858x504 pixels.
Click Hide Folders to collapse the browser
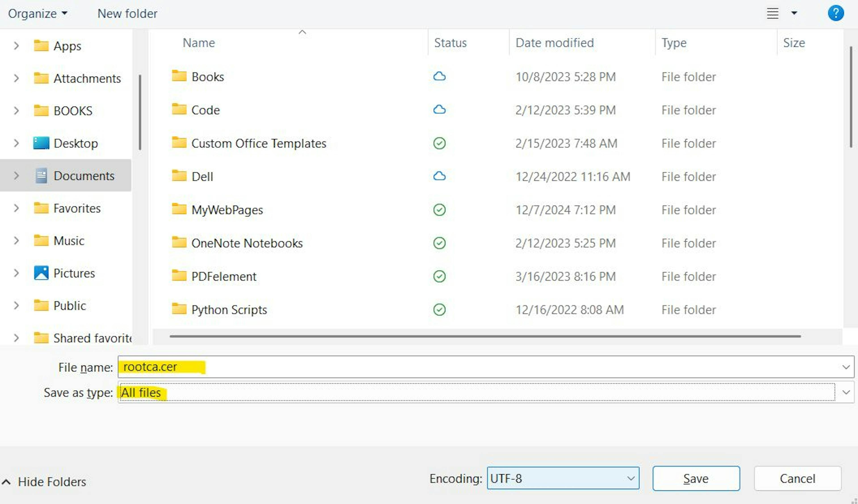44,481
